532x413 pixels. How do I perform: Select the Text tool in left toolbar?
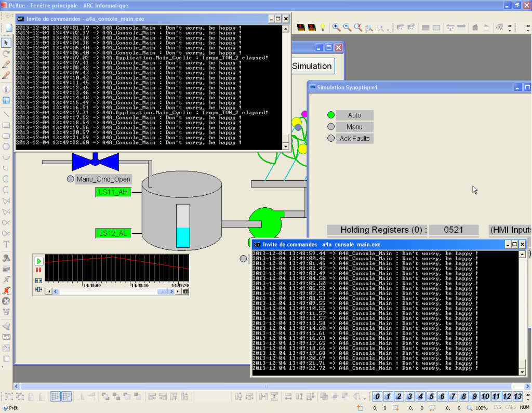tap(6, 244)
